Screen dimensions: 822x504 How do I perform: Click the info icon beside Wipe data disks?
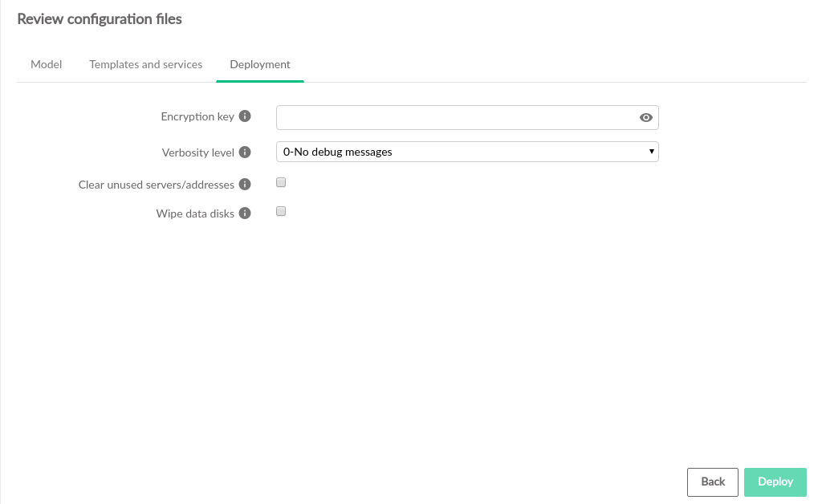click(x=246, y=213)
